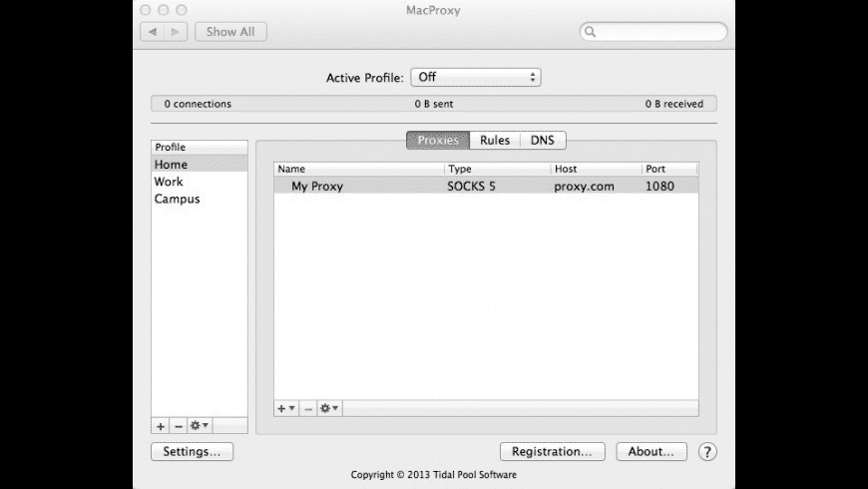Remove selected proxy with minus button
This screenshot has width=868, height=489.
tap(308, 409)
